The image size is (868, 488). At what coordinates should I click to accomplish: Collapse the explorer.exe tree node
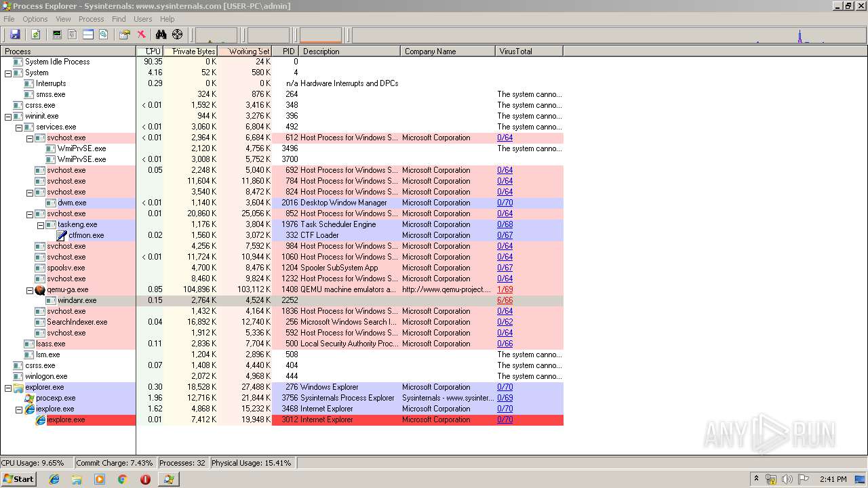point(8,388)
